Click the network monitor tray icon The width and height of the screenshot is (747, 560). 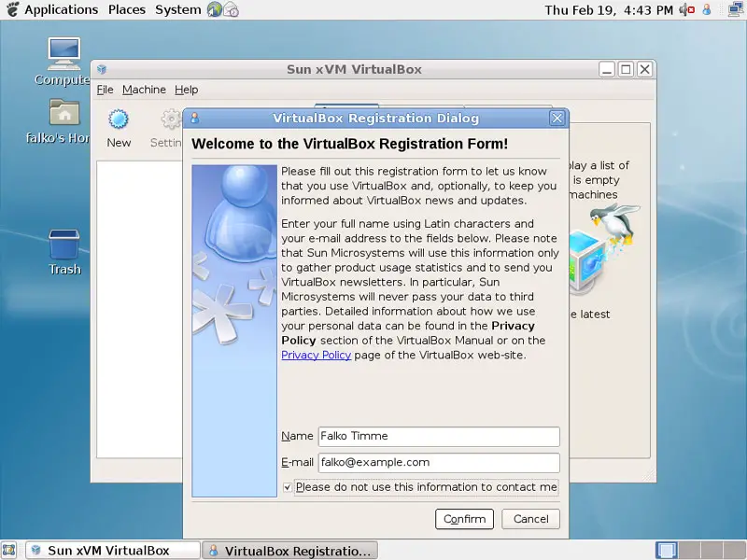click(736, 9)
